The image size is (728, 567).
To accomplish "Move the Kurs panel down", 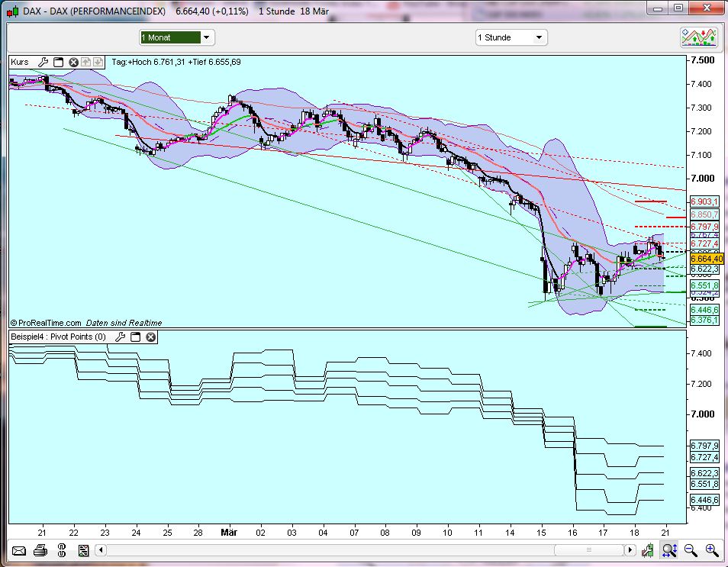I will pyautogui.click(x=98, y=63).
